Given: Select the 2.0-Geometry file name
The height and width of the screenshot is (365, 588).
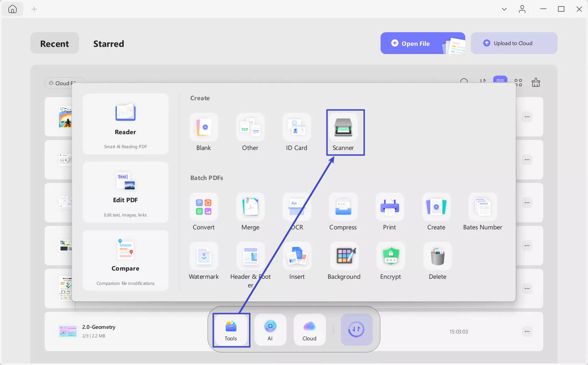Looking at the screenshot, I should [x=99, y=327].
